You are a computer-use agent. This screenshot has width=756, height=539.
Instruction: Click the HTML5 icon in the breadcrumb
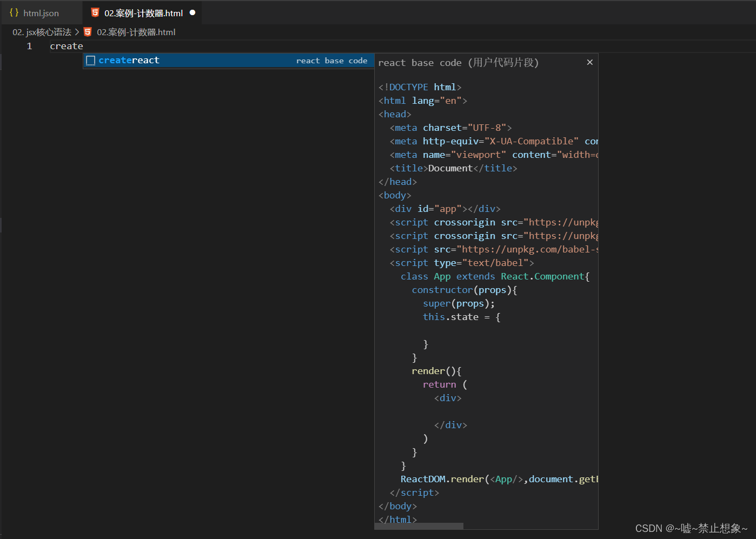coord(88,32)
